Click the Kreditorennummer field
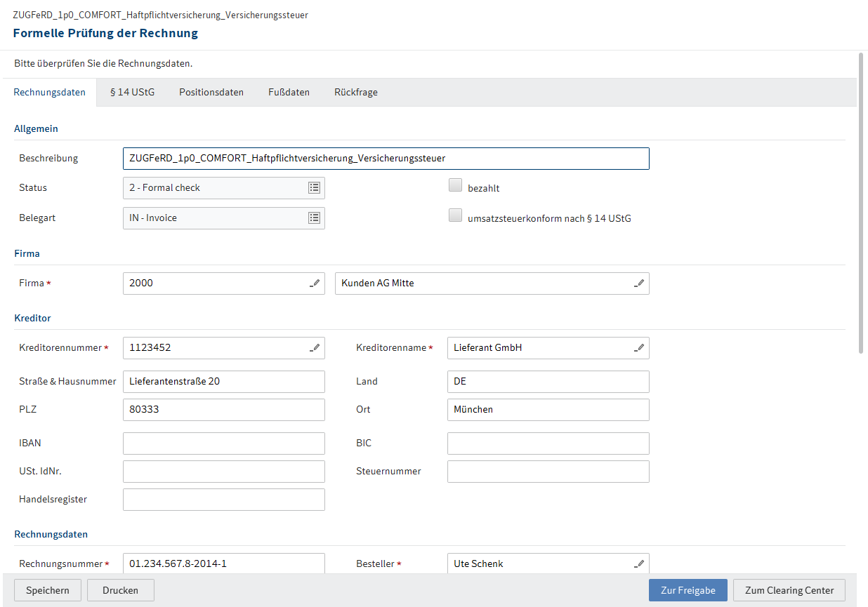The image size is (868, 607). pyautogui.click(x=224, y=348)
